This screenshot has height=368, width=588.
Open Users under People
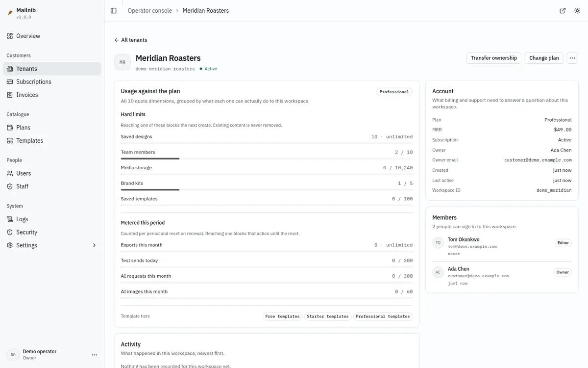pos(52,173)
